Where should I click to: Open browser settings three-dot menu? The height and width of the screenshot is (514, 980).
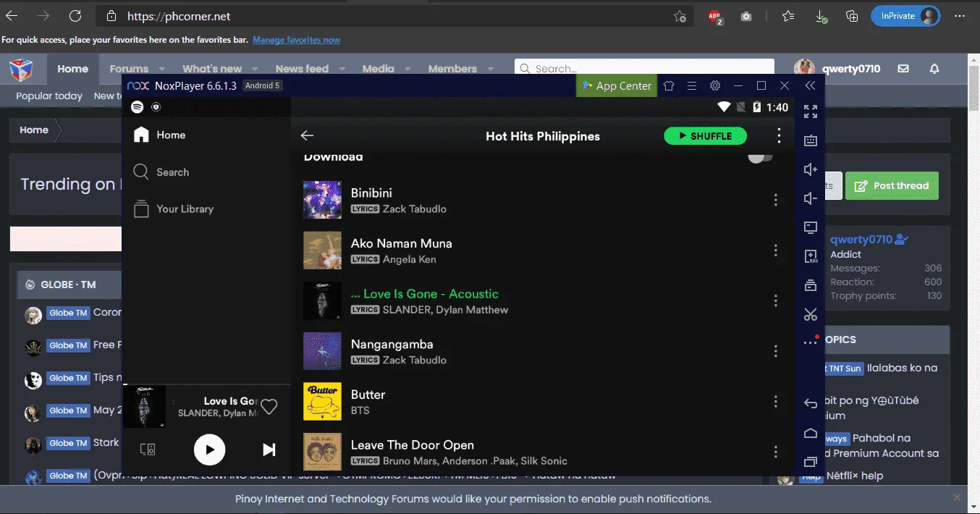[960, 16]
